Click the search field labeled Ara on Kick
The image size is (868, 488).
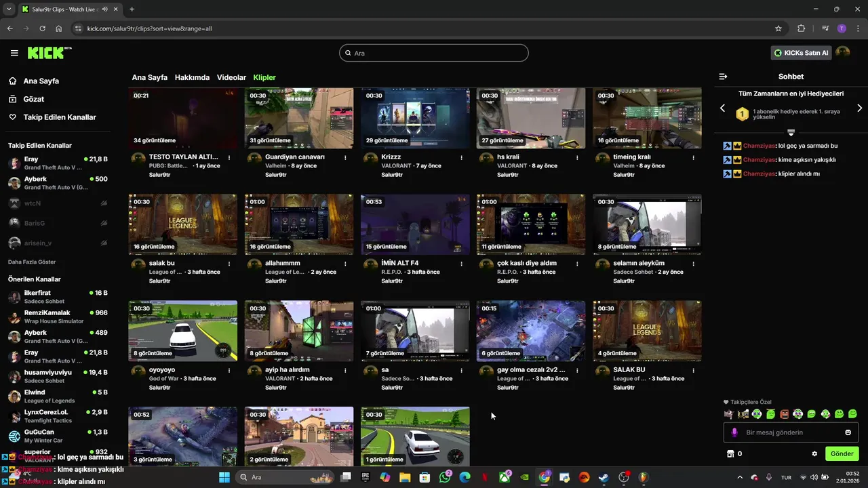tap(434, 53)
